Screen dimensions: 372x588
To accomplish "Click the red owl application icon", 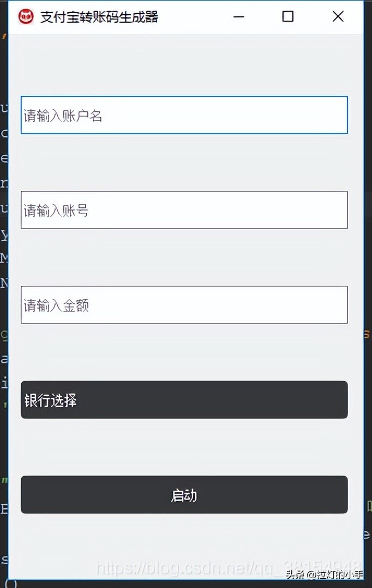I will (26, 17).
